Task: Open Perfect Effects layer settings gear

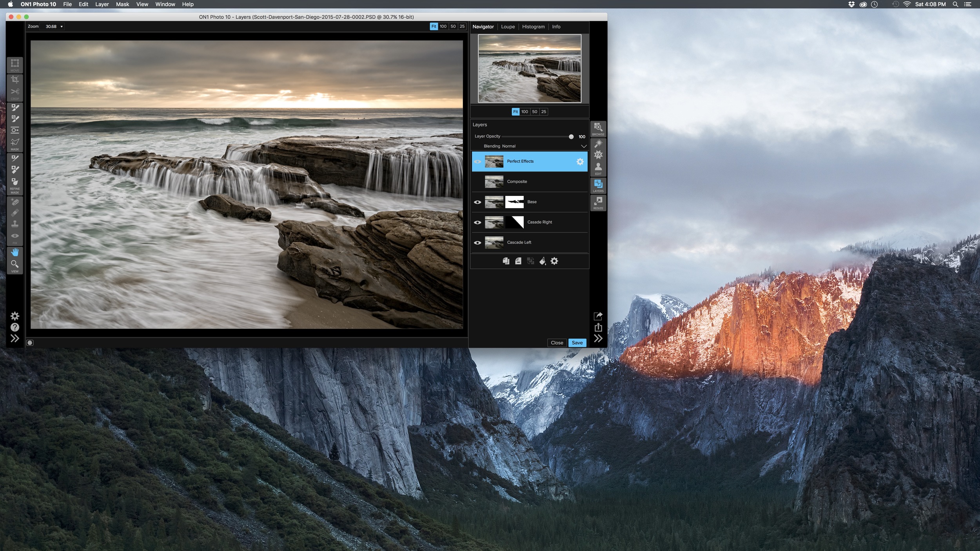Action: tap(580, 161)
